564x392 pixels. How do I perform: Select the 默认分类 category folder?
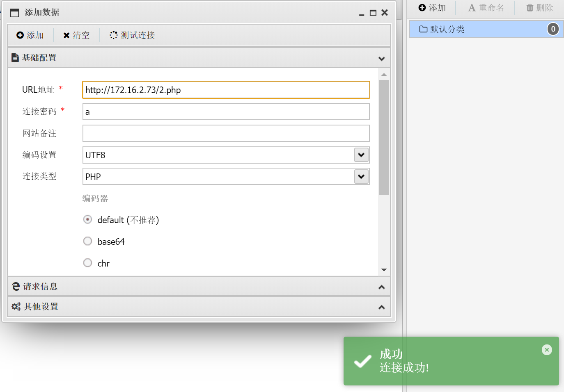click(486, 29)
